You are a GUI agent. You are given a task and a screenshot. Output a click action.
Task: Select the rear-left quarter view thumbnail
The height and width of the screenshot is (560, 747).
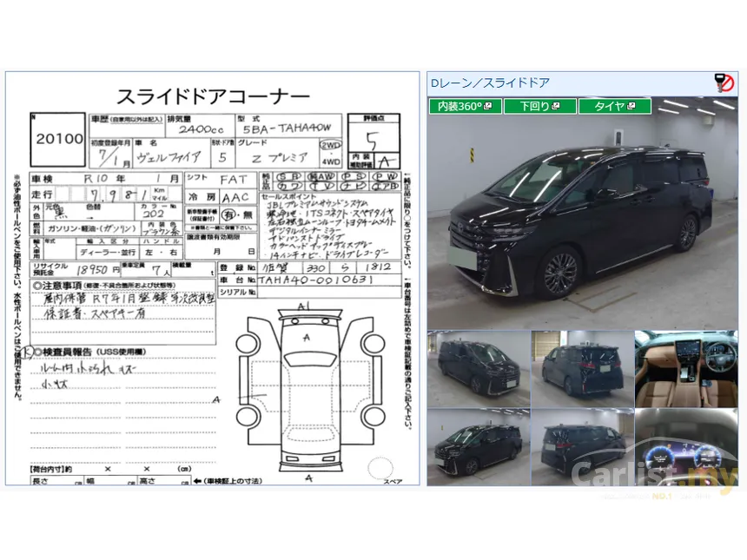click(x=582, y=446)
